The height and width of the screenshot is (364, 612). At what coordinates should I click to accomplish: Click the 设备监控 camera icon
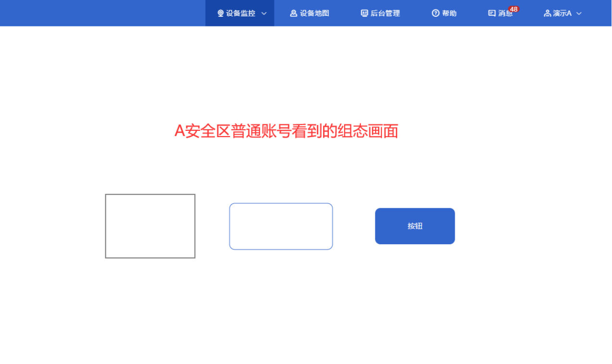221,13
